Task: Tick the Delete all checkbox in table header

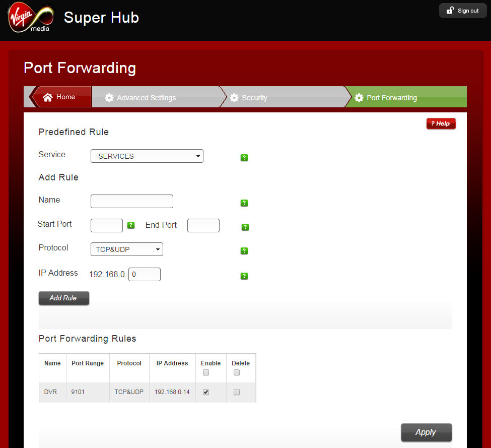Action: [x=237, y=373]
